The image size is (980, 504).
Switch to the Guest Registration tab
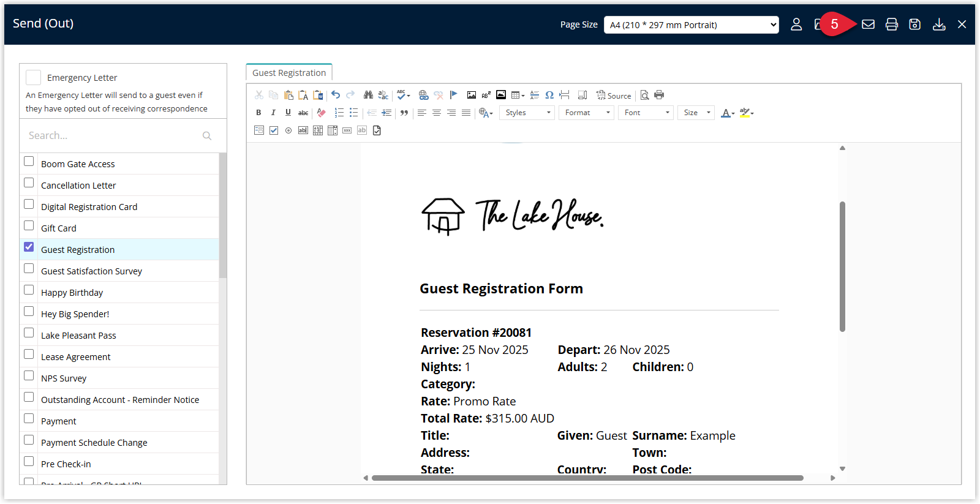tap(289, 73)
